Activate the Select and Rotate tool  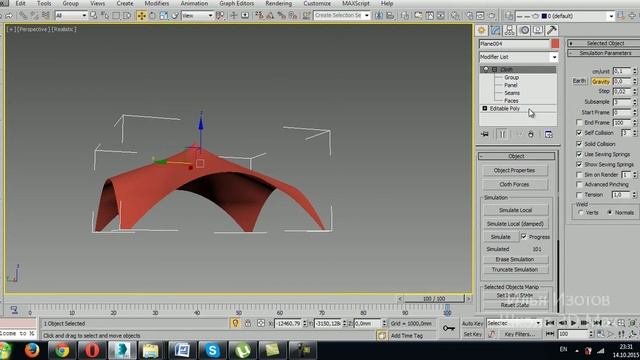(152, 16)
